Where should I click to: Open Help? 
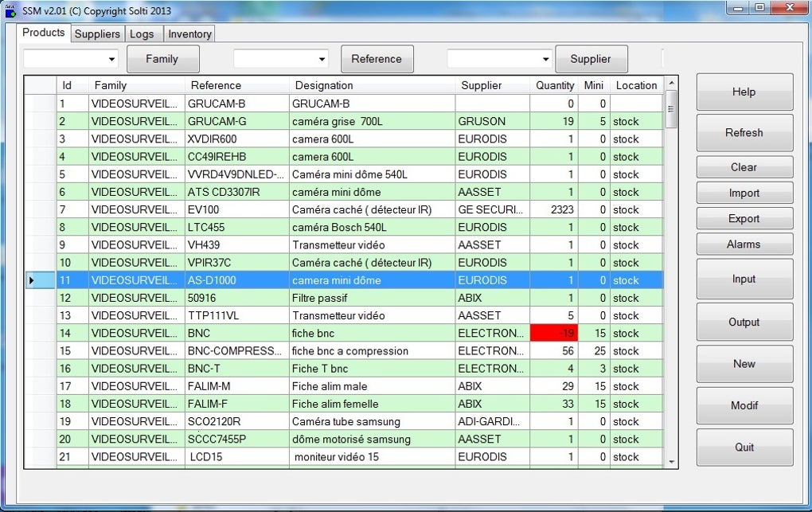tap(744, 92)
